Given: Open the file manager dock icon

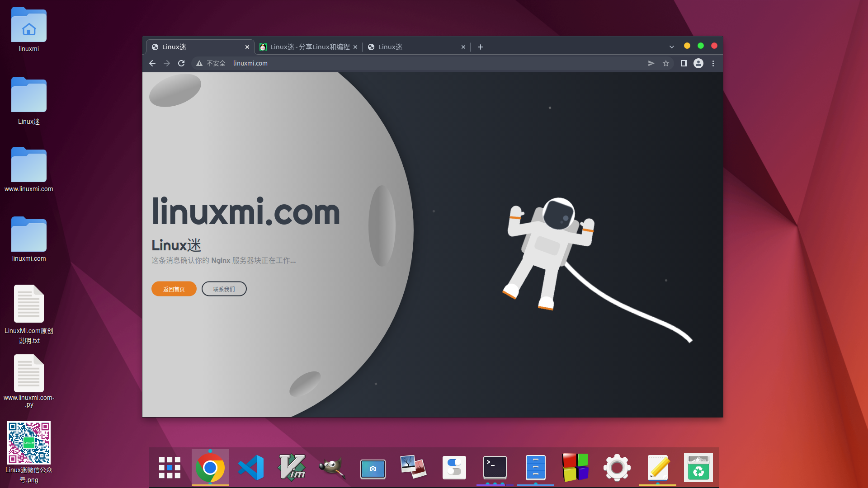Looking at the screenshot, I should pyautogui.click(x=536, y=468).
